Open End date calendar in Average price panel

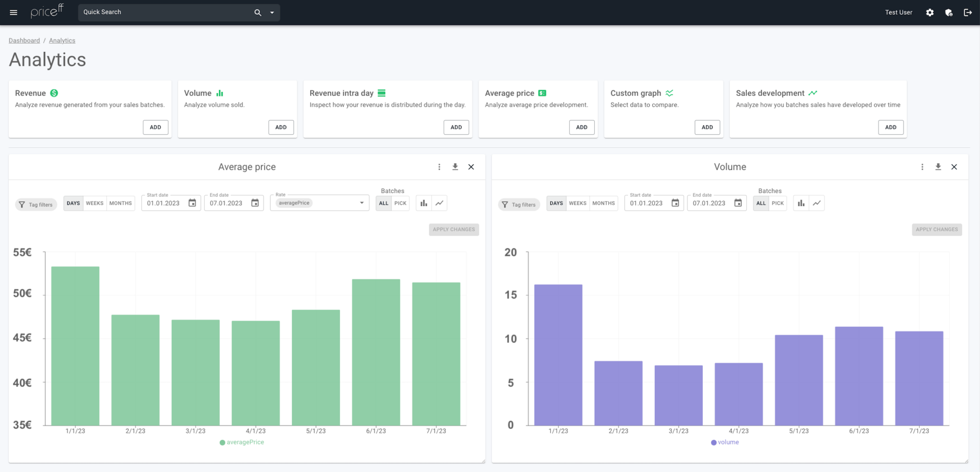pyautogui.click(x=255, y=203)
